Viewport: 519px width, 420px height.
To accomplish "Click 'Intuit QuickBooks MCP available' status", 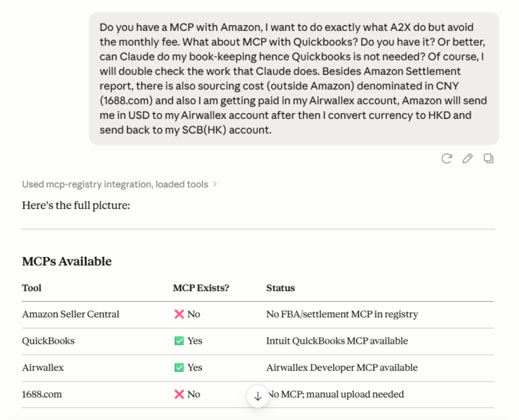I will click(337, 341).
